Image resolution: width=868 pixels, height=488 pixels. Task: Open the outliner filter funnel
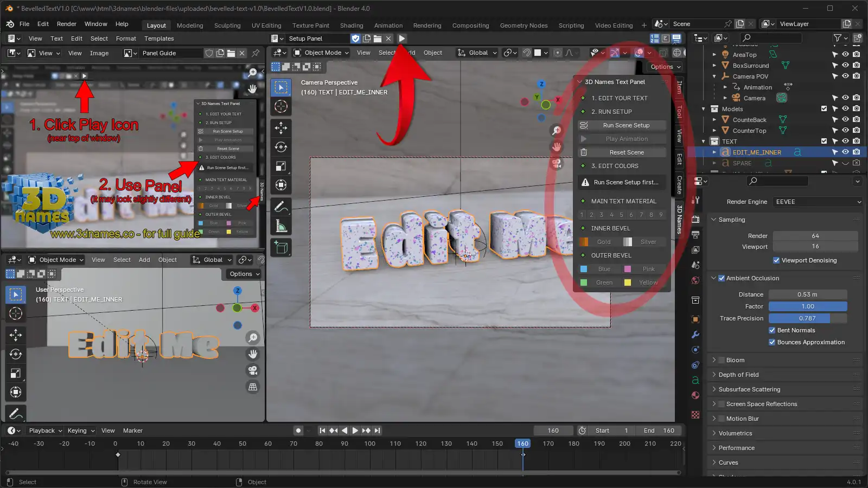tap(838, 38)
